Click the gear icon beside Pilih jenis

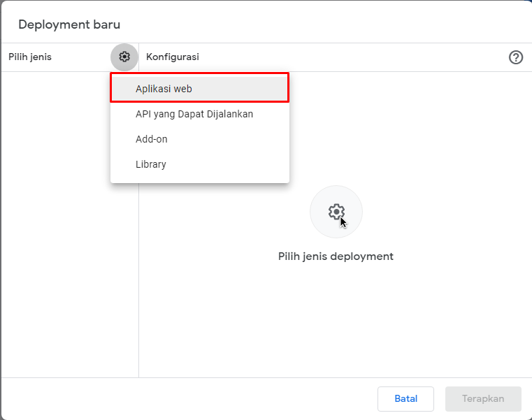tap(124, 57)
